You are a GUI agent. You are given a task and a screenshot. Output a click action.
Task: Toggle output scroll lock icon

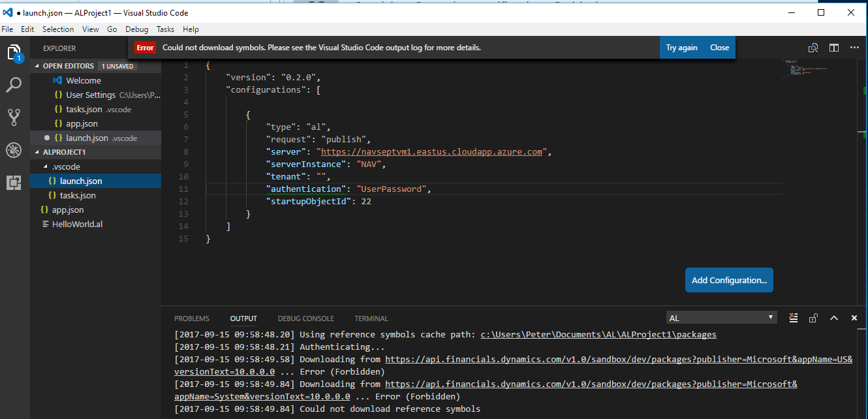(813, 318)
